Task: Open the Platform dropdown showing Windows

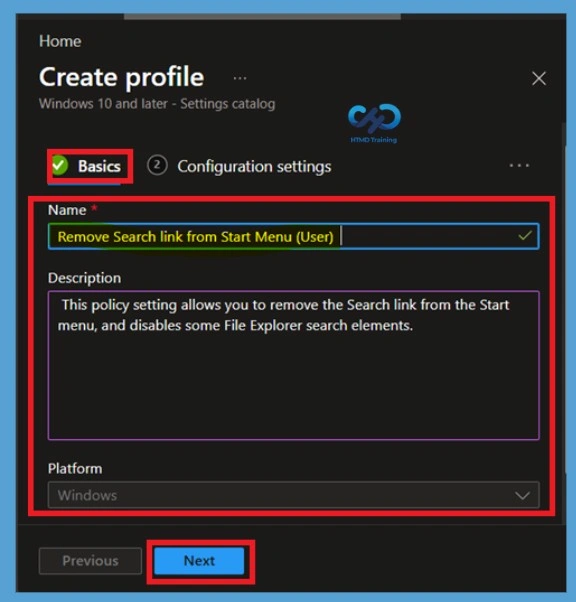Action: coord(294,495)
